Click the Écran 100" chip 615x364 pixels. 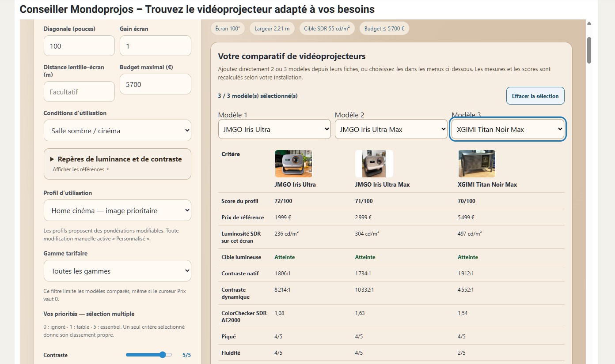click(x=228, y=29)
